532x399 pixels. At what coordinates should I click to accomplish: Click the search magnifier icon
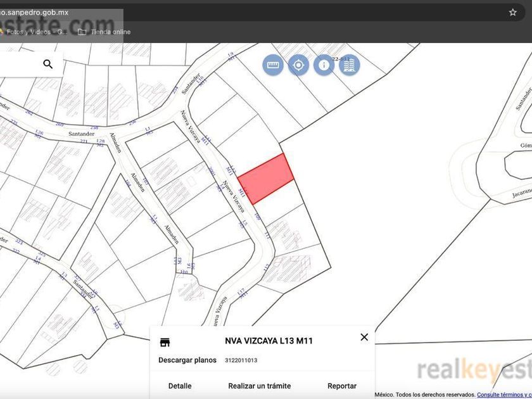click(x=48, y=64)
